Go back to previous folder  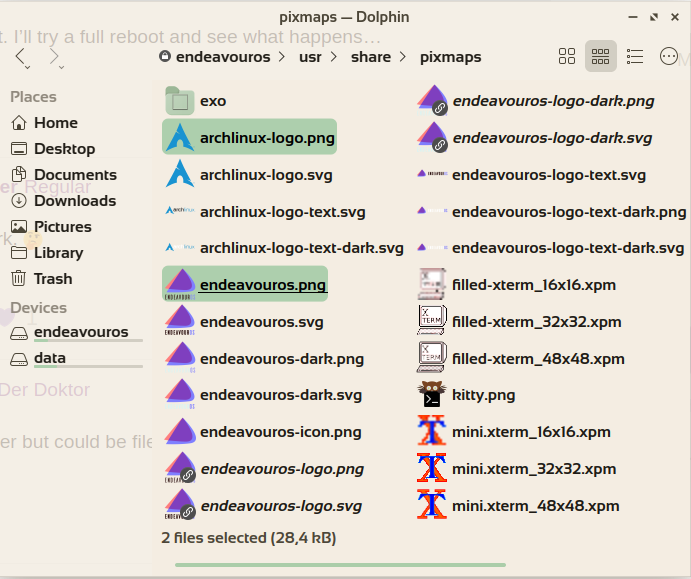pos(20,57)
